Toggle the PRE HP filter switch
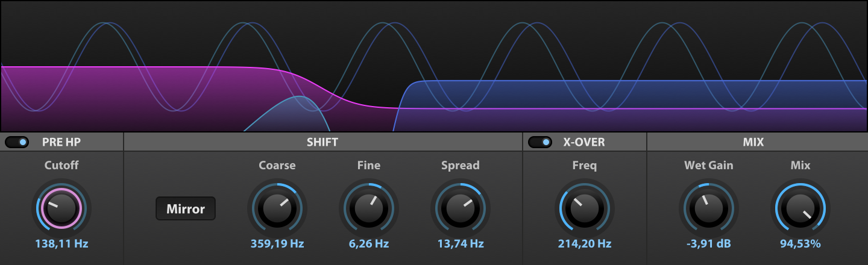 click(x=17, y=142)
